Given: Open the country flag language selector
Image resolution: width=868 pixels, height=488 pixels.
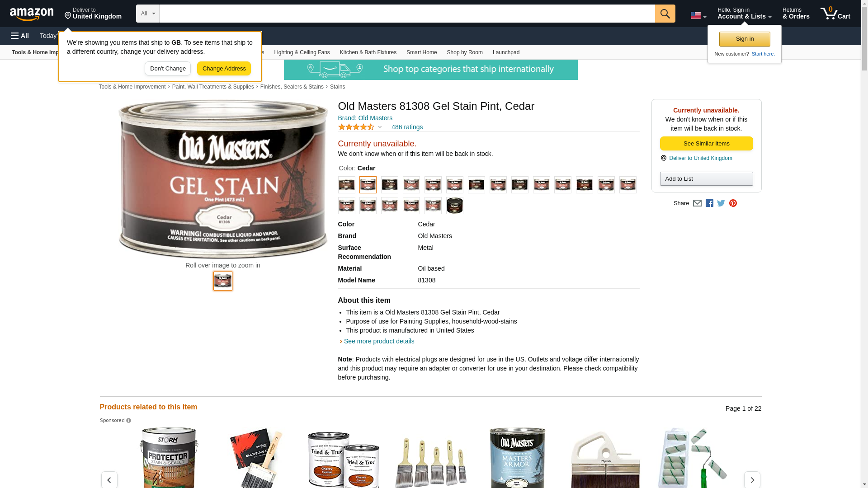Looking at the screenshot, I should point(698,15).
